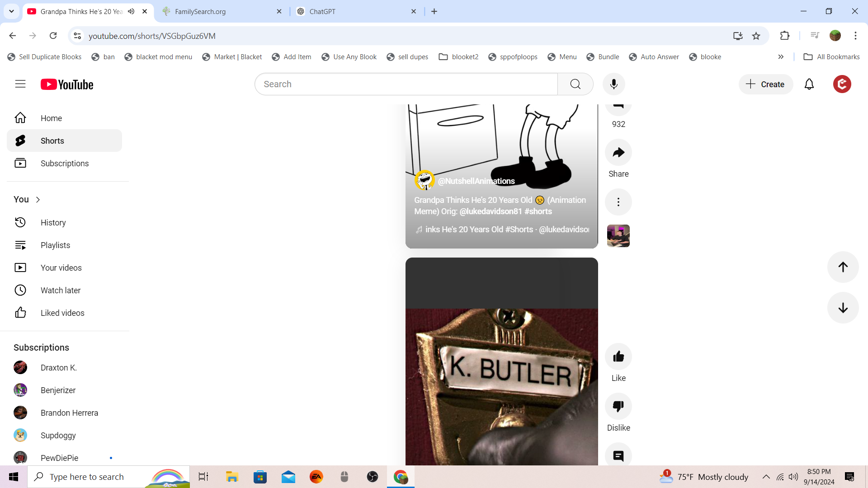Click the Dislike thumbs-down icon
Screen dimensions: 868x488
(618, 407)
